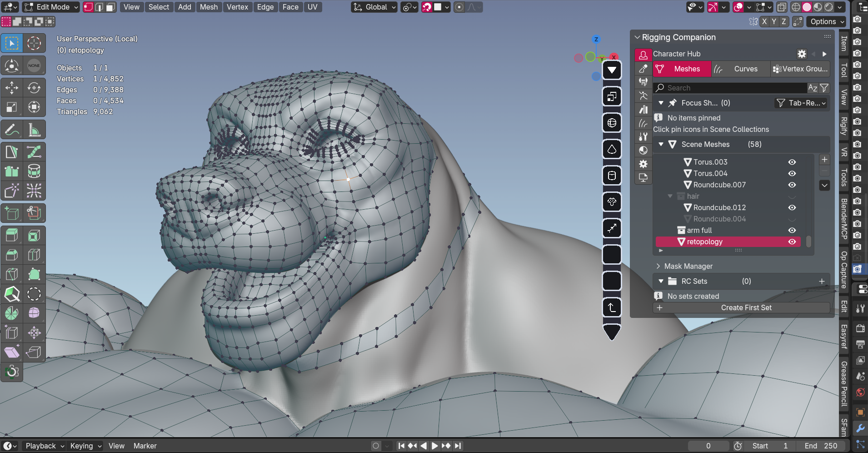Toggle visibility of the retopology mesh
Image resolution: width=868 pixels, height=453 pixels.
pyautogui.click(x=792, y=242)
